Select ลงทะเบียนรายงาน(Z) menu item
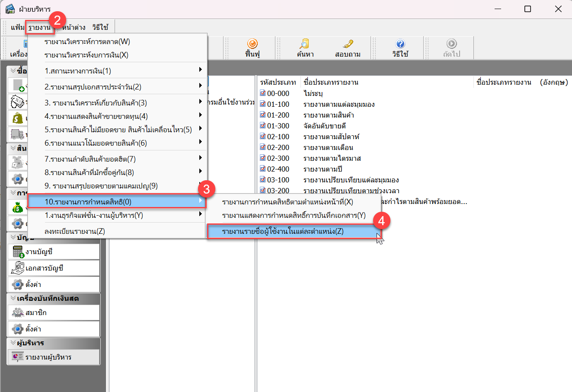 pos(118,231)
